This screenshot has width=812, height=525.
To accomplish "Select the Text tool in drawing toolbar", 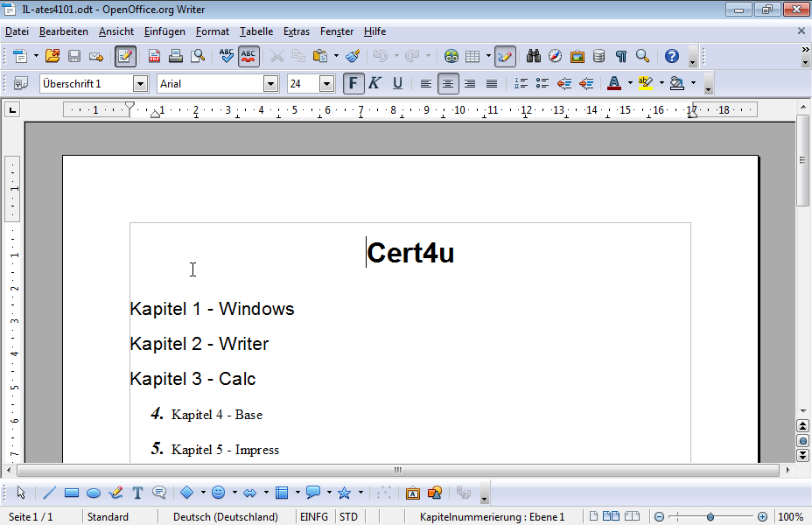I will click(137, 493).
